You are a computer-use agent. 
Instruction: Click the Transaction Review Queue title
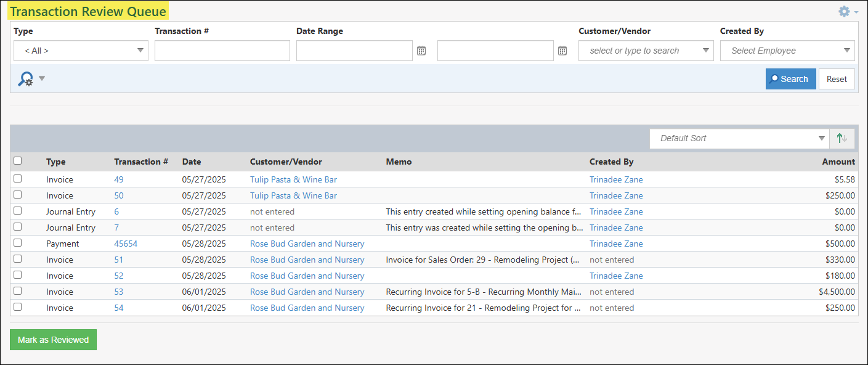[89, 12]
